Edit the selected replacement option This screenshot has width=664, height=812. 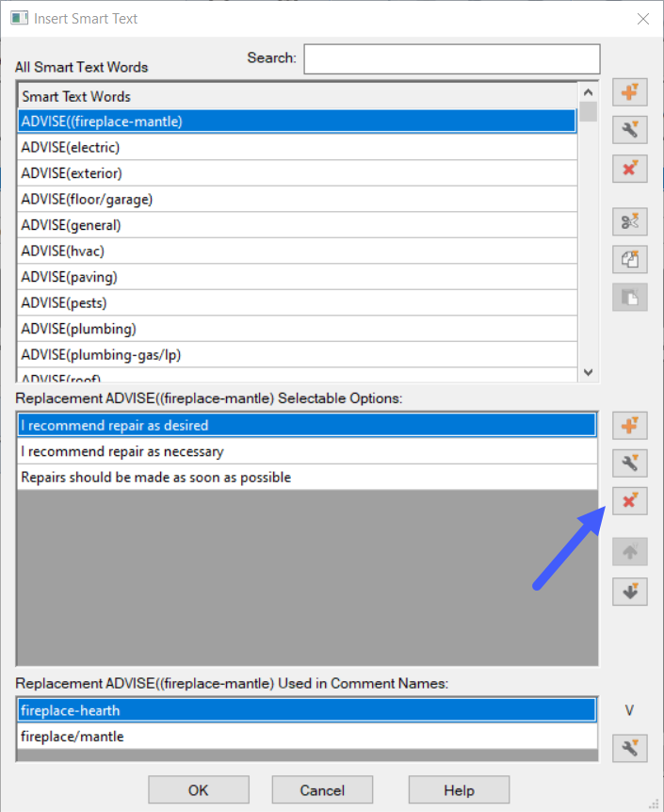click(629, 463)
